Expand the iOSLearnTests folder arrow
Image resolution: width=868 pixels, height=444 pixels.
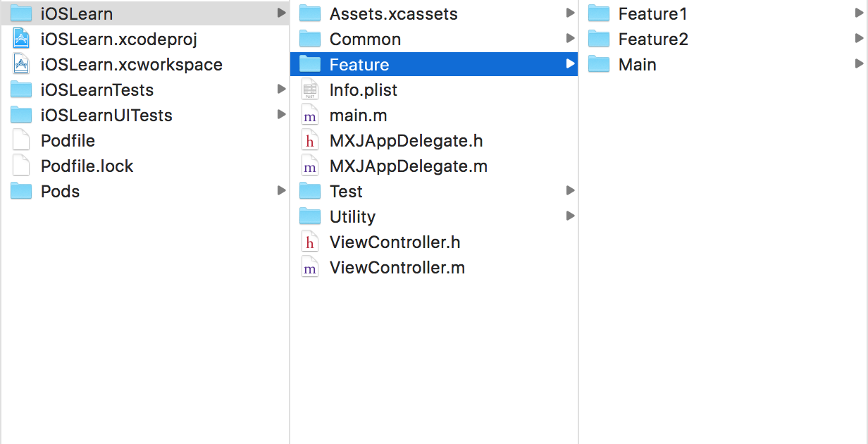coord(281,90)
